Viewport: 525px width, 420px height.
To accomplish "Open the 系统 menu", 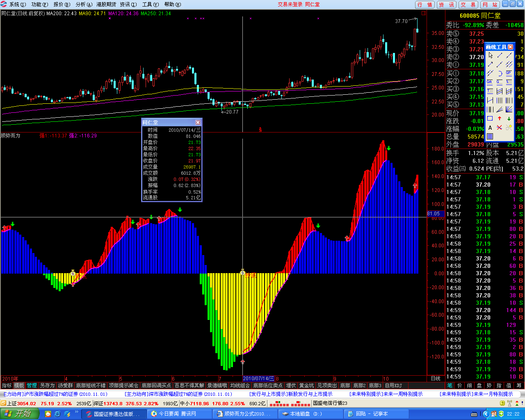I will point(17,5).
